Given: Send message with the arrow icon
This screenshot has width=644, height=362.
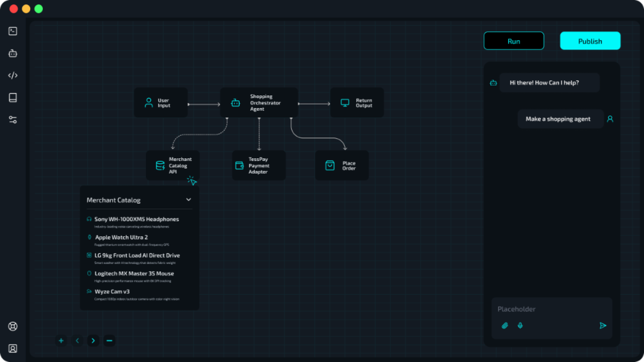Looking at the screenshot, I should 603,326.
